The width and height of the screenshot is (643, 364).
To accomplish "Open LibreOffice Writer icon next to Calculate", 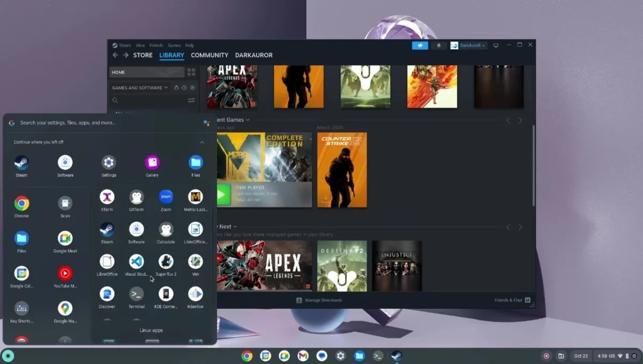I will tap(196, 229).
